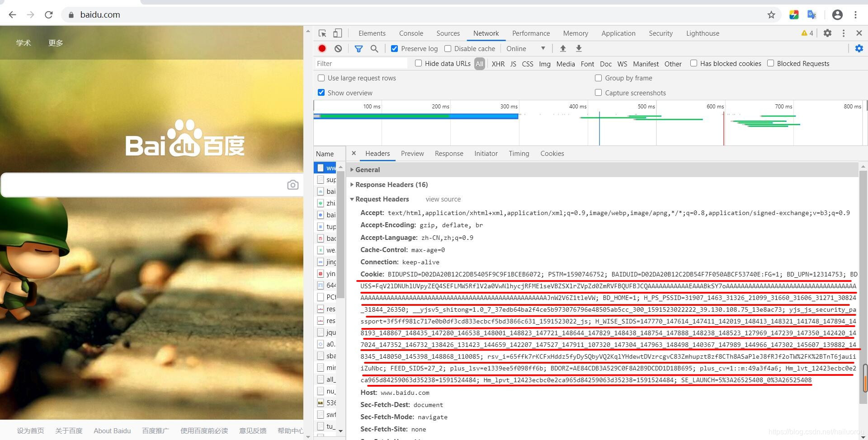Bookmark this page with the star icon
The width and height of the screenshot is (868, 440).
click(x=771, y=14)
